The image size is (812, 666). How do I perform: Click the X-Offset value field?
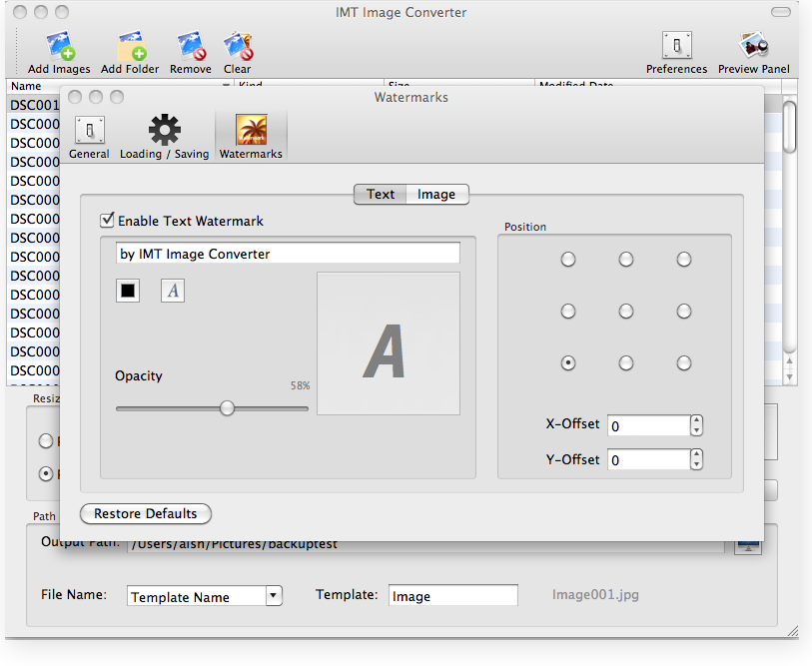click(648, 425)
